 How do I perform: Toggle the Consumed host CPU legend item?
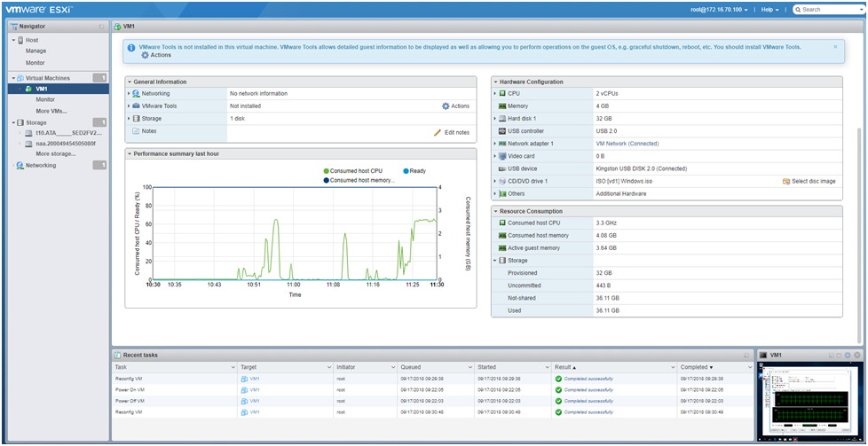coord(353,171)
